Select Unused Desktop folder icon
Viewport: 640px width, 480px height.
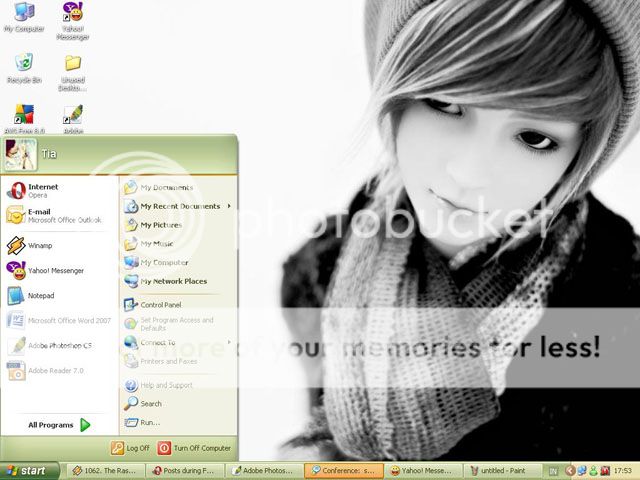(73, 72)
